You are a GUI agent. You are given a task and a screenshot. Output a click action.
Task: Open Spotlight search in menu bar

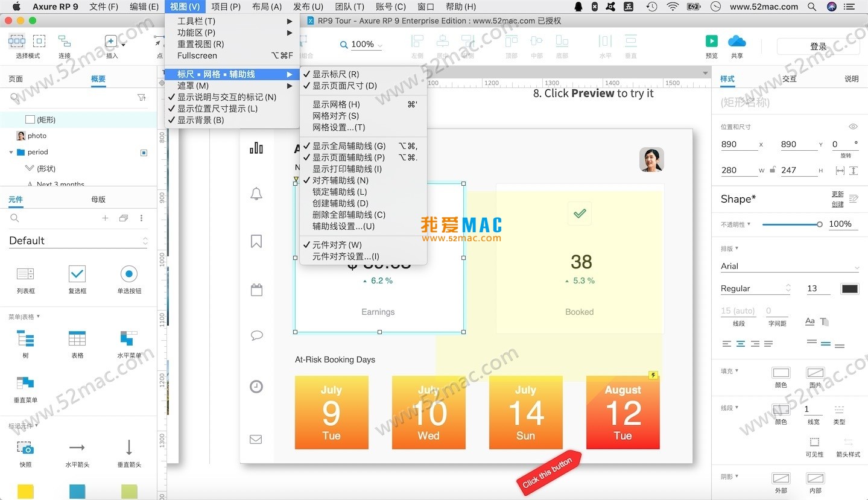(813, 7)
